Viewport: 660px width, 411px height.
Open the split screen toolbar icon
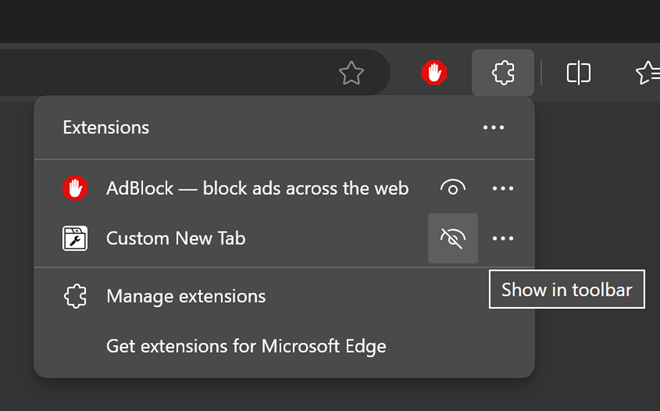(578, 72)
